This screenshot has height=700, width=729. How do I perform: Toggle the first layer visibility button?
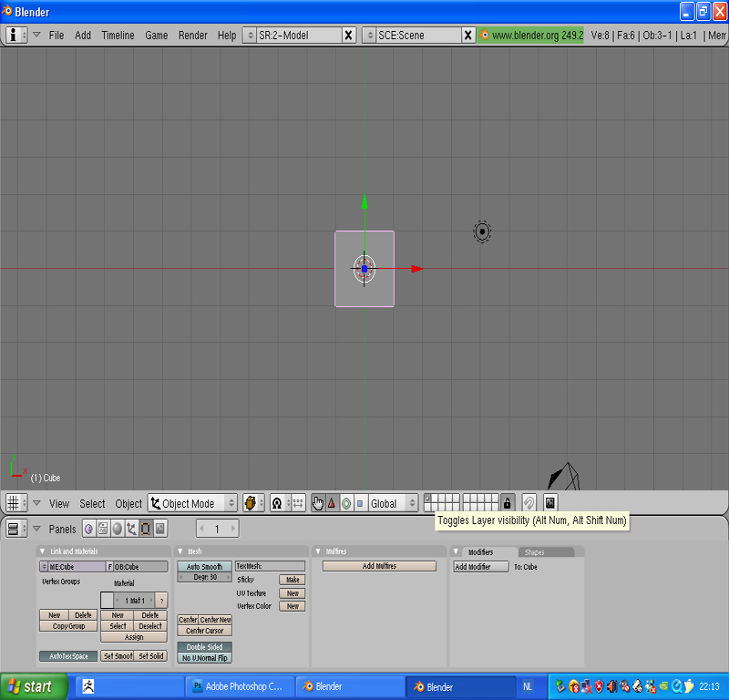(x=427, y=499)
